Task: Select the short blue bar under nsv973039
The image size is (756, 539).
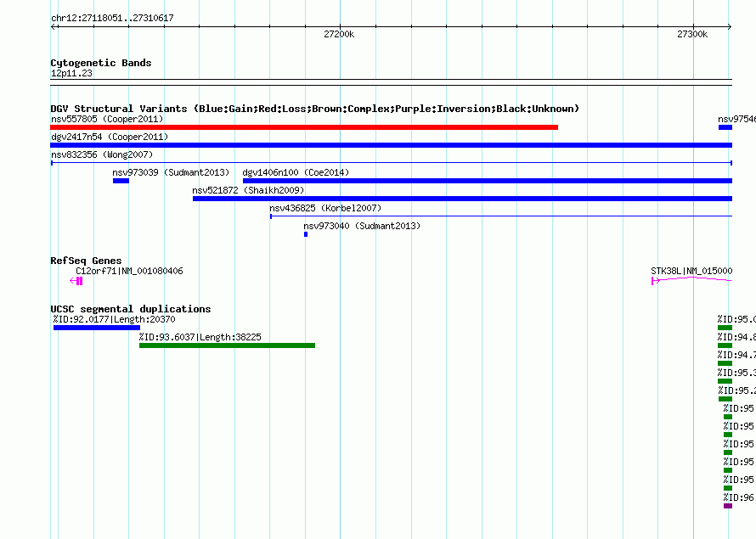Action: pos(121,181)
